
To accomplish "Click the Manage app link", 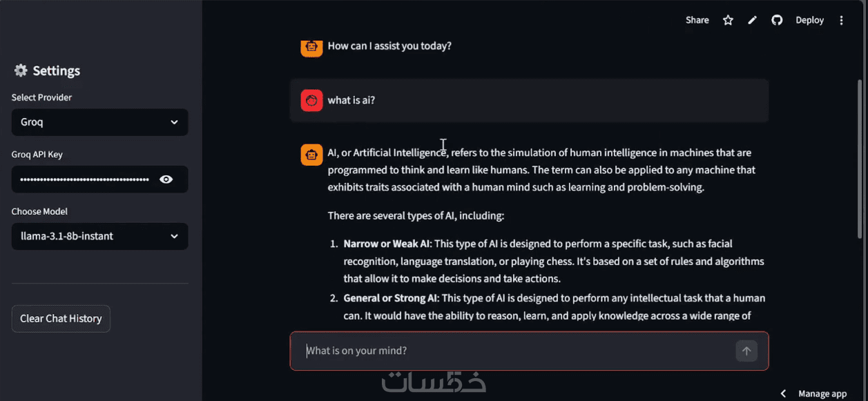I will (822, 393).
